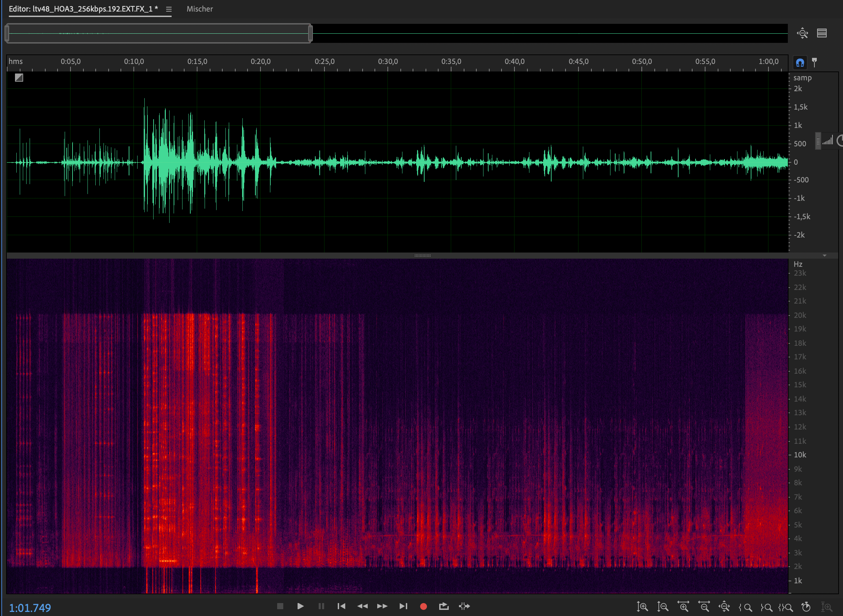Toggle loop playback button
Image resolution: width=843 pixels, height=616 pixels.
[x=444, y=606]
